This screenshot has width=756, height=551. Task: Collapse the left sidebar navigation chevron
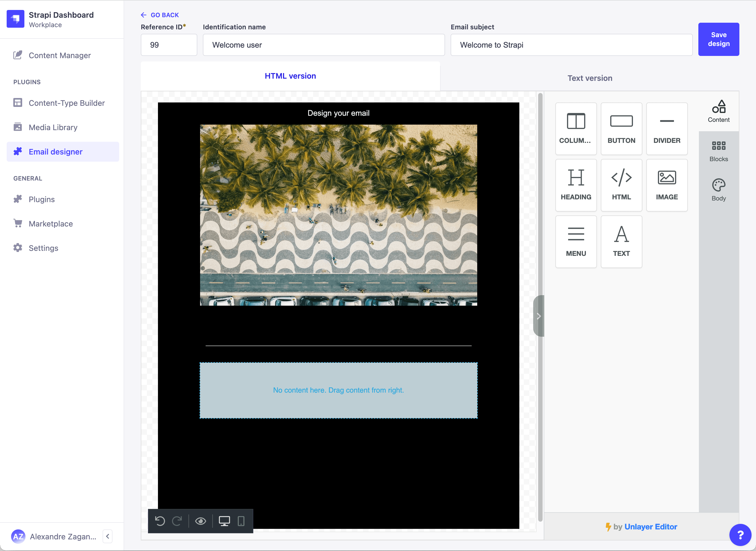coord(108,536)
